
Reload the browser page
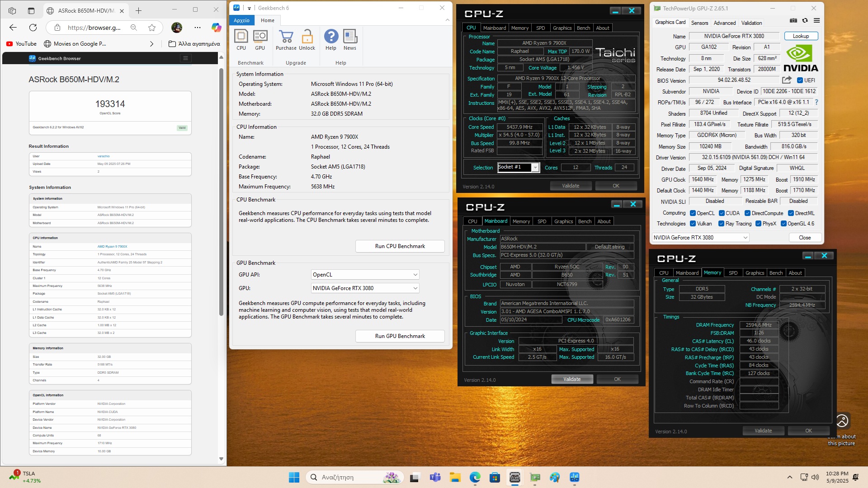(33, 28)
